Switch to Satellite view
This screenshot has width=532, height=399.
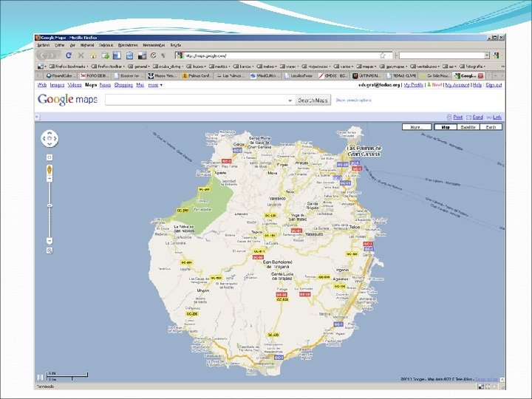(x=468, y=127)
